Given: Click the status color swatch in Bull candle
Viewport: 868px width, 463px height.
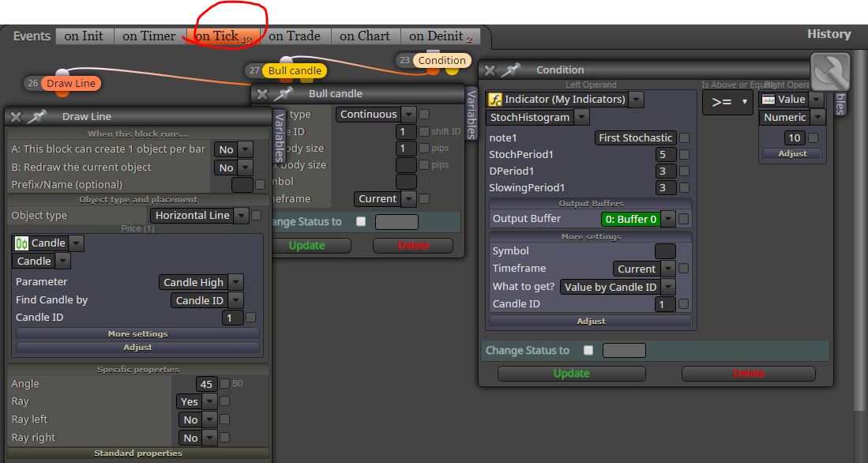Looking at the screenshot, I should [396, 221].
